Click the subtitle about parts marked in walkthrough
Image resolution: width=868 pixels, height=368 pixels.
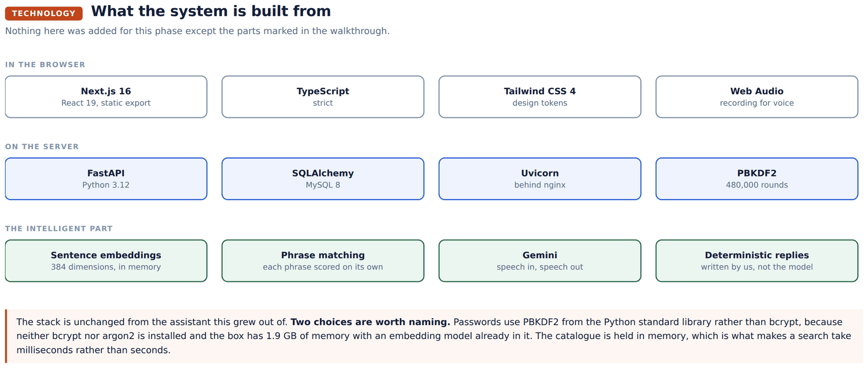[197, 31]
